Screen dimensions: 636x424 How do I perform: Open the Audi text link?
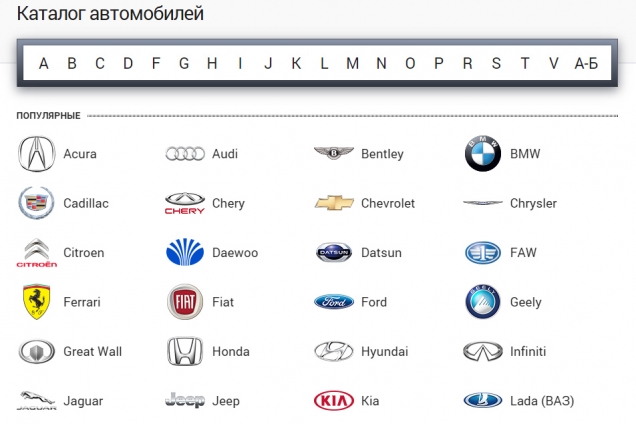click(x=225, y=154)
